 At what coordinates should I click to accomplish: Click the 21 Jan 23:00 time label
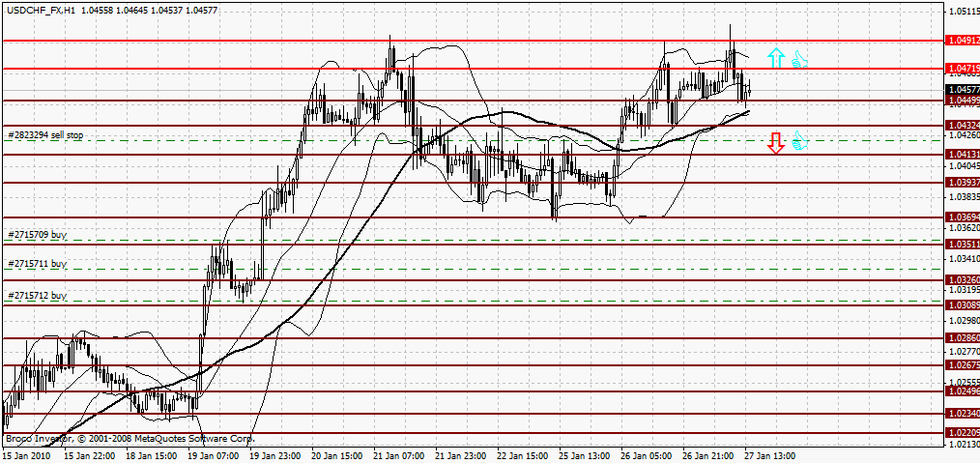(x=459, y=457)
